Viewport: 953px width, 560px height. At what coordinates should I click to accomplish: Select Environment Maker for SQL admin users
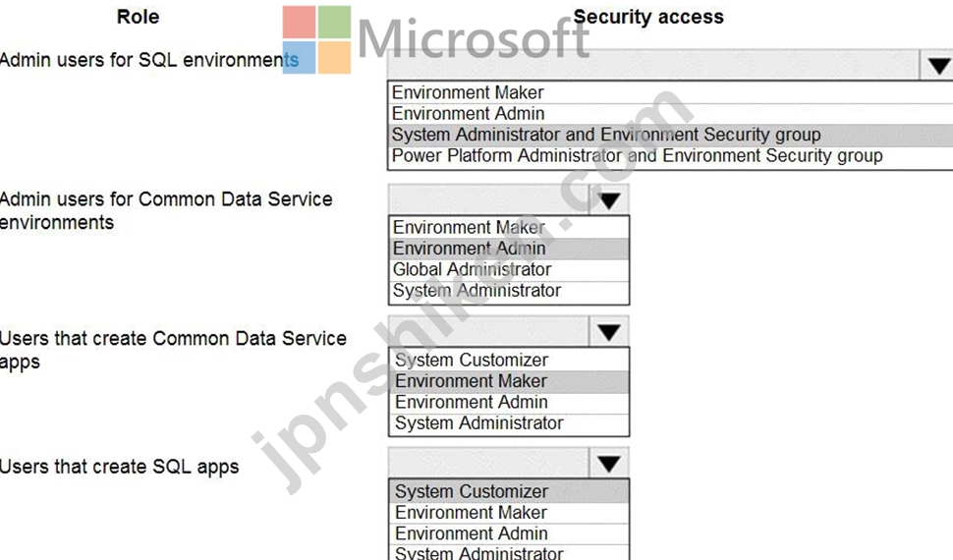pyautogui.click(x=670, y=92)
